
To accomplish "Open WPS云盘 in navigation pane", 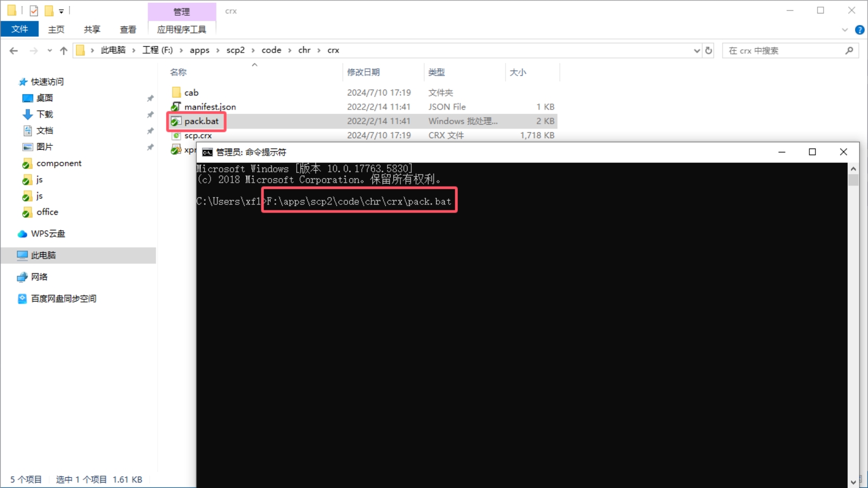I will tap(48, 234).
